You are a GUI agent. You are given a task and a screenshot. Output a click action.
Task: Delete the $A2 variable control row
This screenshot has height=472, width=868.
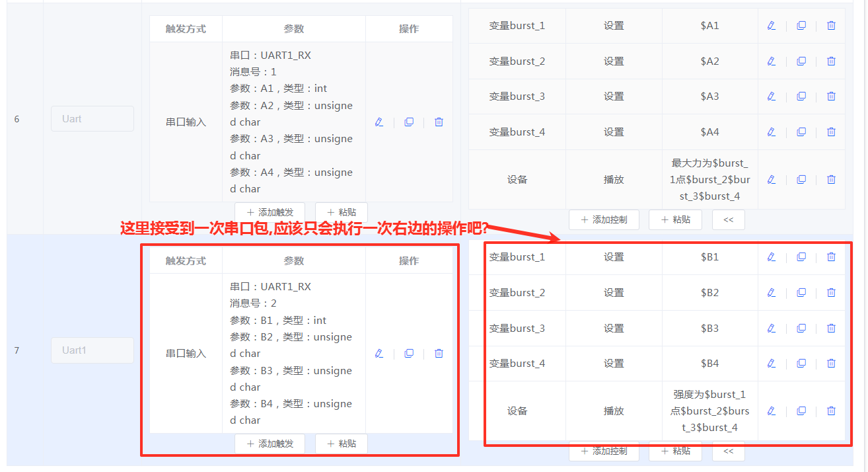tap(831, 61)
